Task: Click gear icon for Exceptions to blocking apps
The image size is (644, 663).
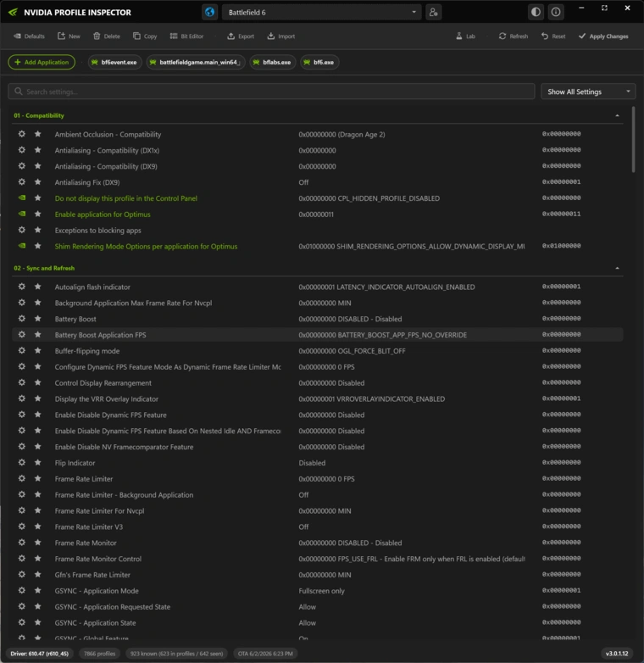Action: (x=21, y=230)
